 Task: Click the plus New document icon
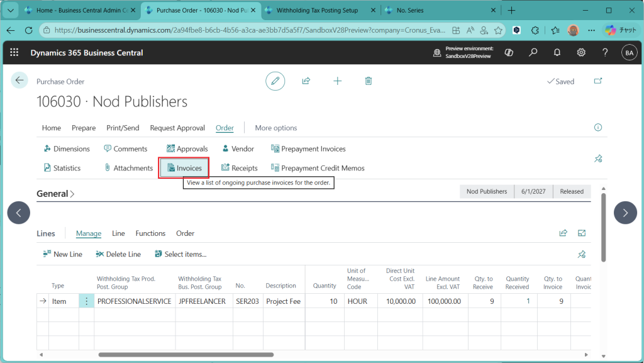click(338, 81)
